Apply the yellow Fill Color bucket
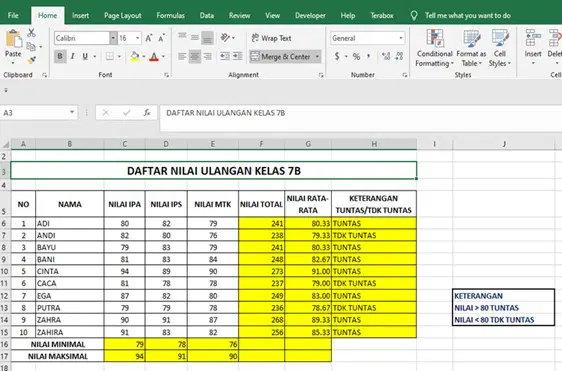562x371 pixels. [x=135, y=56]
